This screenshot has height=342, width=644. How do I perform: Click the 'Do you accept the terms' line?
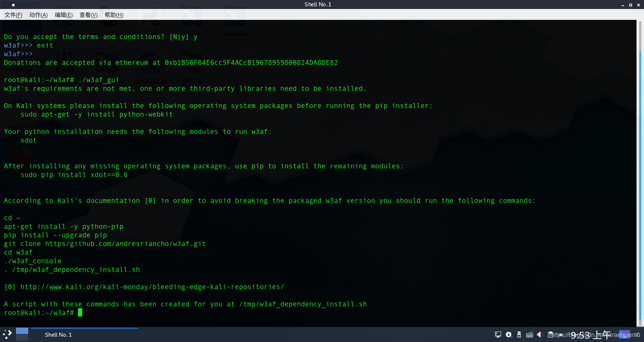tap(101, 37)
